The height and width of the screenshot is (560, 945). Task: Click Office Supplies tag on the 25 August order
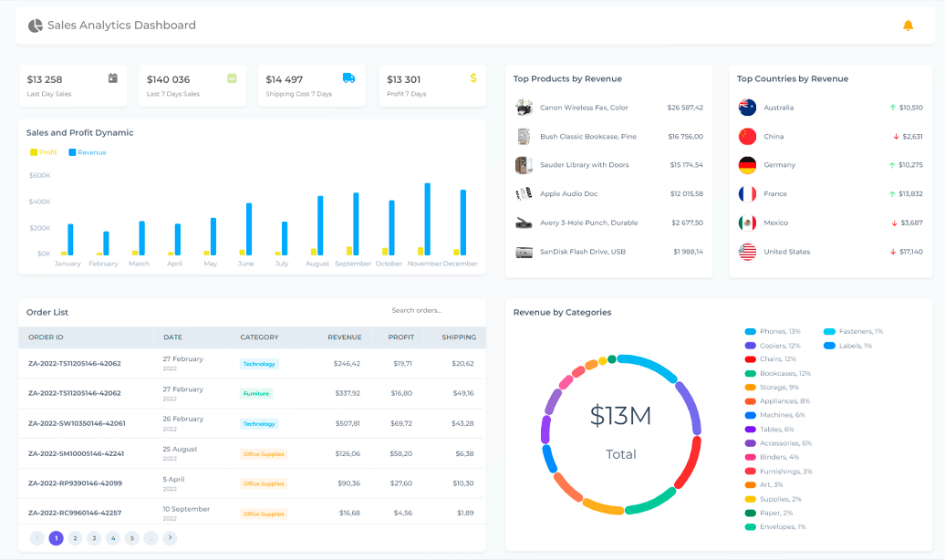(x=264, y=454)
